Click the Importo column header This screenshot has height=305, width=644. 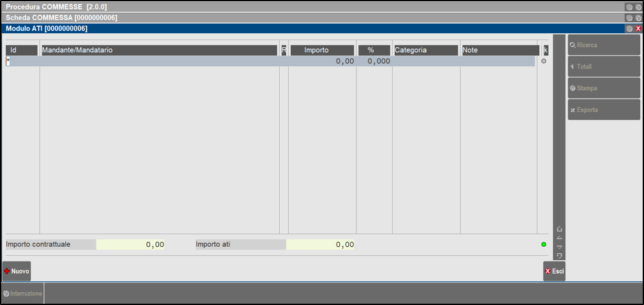(322, 50)
